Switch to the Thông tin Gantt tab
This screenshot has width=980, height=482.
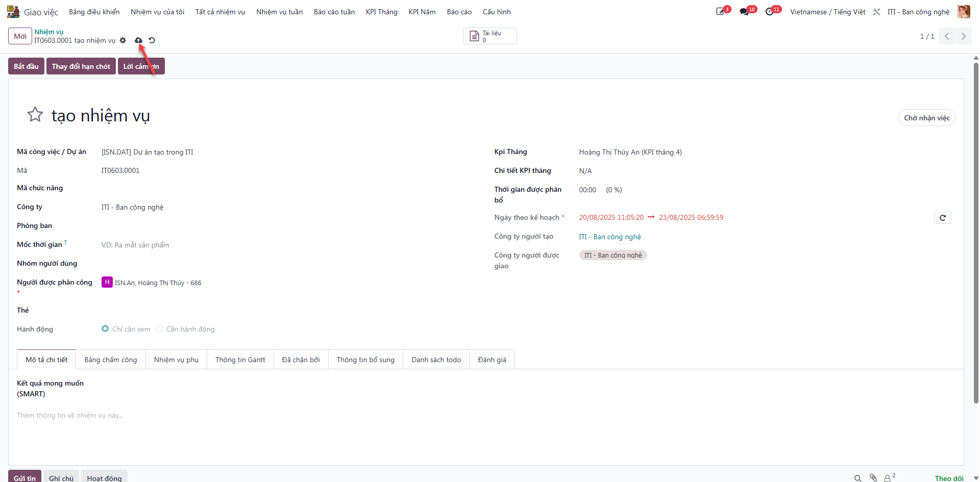pos(240,360)
